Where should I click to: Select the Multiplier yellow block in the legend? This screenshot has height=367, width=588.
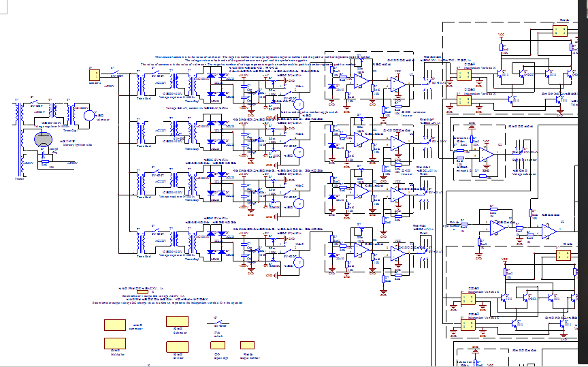tap(114, 343)
